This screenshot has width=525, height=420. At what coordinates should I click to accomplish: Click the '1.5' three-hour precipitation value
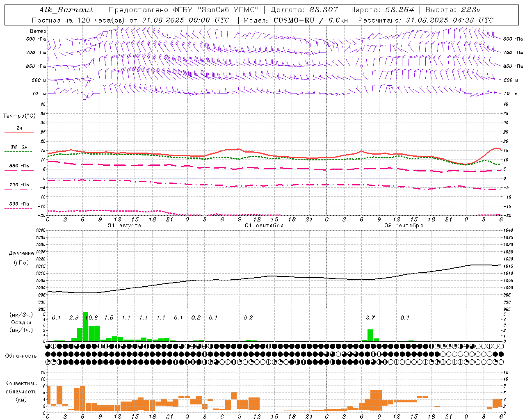coord(109,318)
